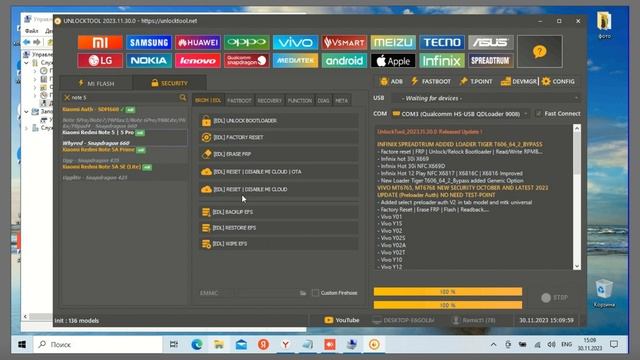Click the log panel scroll down arrow

click(x=577, y=266)
